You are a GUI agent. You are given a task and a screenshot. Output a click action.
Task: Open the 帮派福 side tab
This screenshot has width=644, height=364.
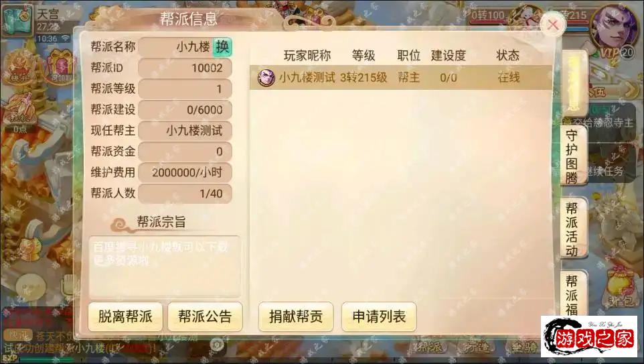point(573,294)
